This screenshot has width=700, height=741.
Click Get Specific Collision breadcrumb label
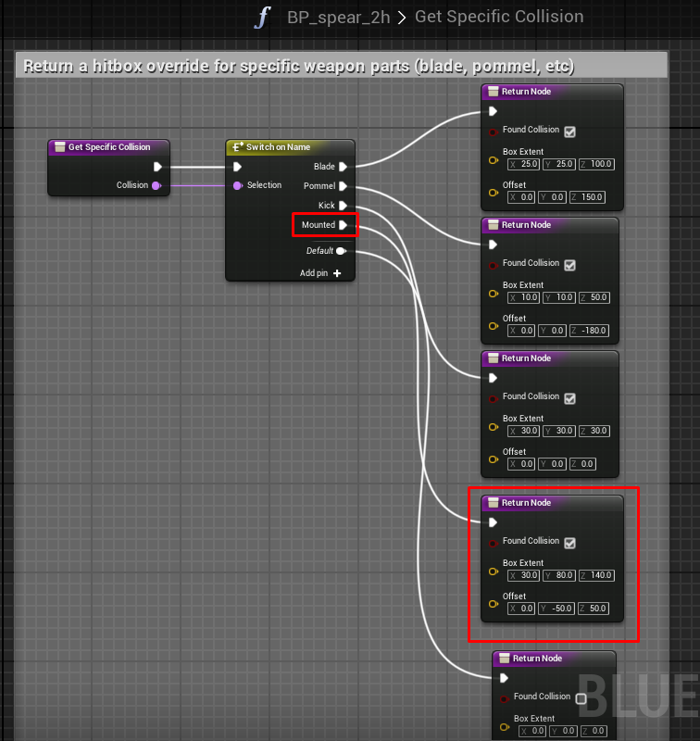pos(499,17)
